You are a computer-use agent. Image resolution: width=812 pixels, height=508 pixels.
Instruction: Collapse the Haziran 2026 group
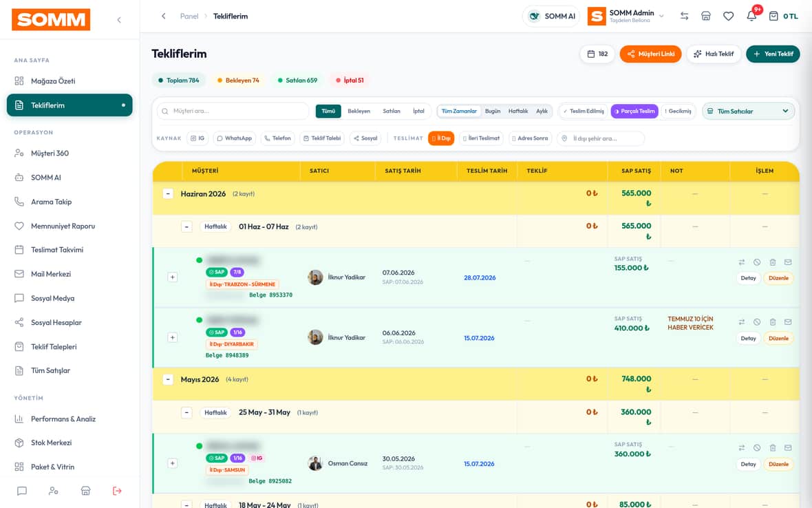coord(168,193)
